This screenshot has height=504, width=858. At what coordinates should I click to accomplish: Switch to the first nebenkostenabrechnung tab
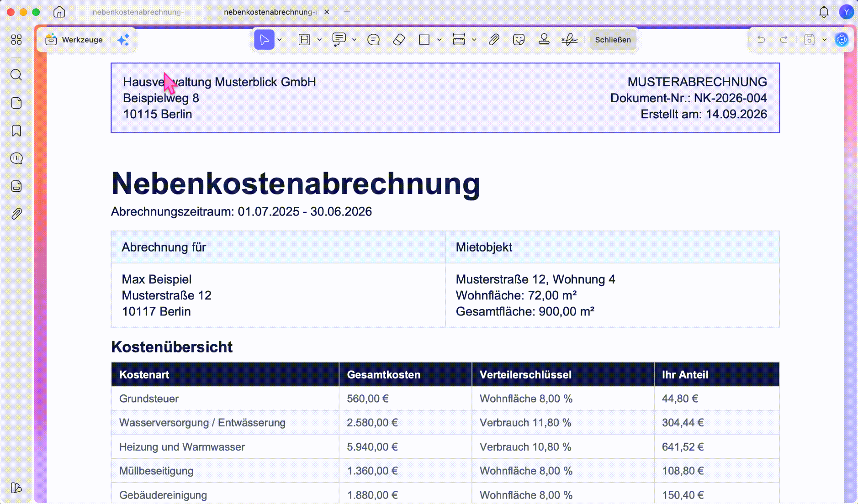[x=139, y=12]
